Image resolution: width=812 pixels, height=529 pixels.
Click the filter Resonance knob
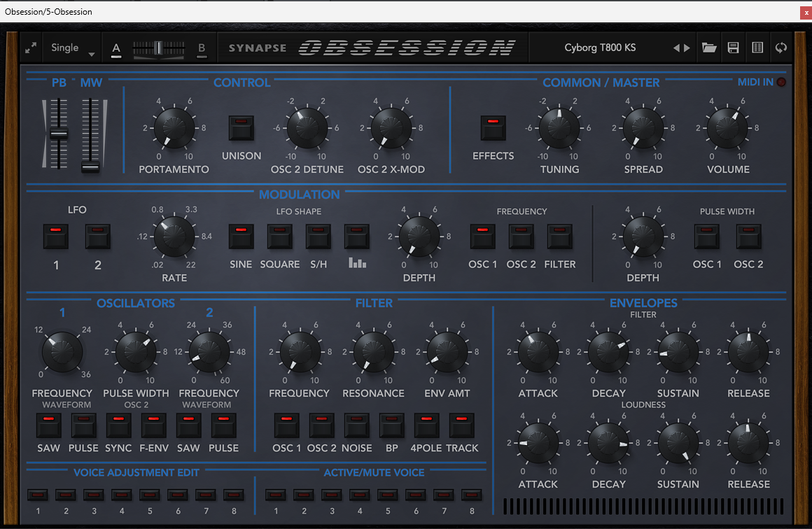tap(373, 352)
